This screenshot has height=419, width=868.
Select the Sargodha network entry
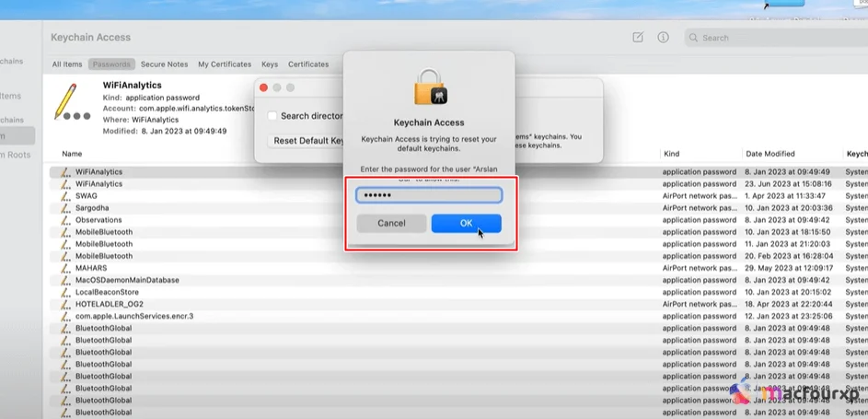click(x=458, y=208)
